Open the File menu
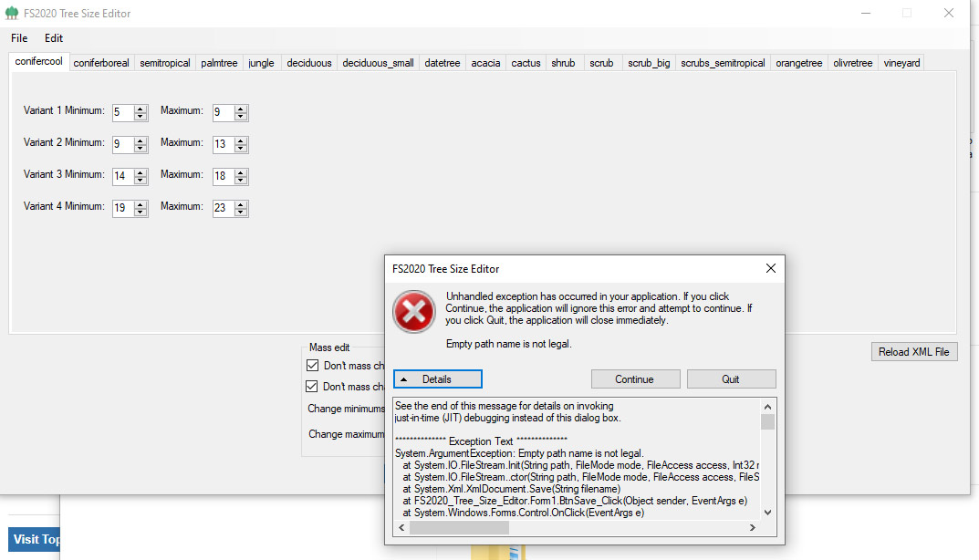The height and width of the screenshot is (560, 979). (18, 38)
